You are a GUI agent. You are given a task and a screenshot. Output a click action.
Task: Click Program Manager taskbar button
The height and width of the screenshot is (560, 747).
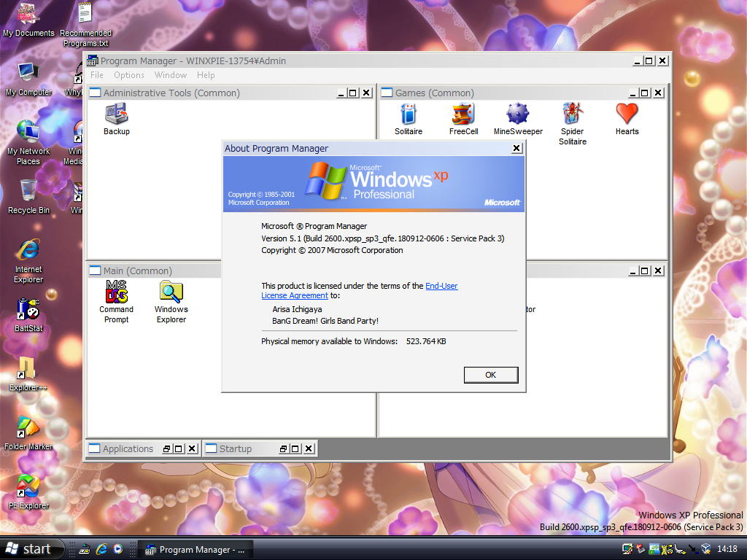tap(197, 550)
